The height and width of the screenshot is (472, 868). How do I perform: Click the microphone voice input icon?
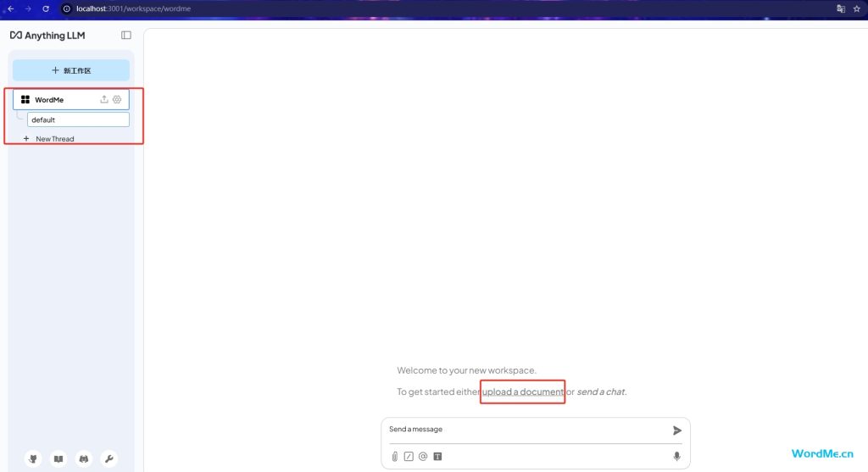(676, 457)
